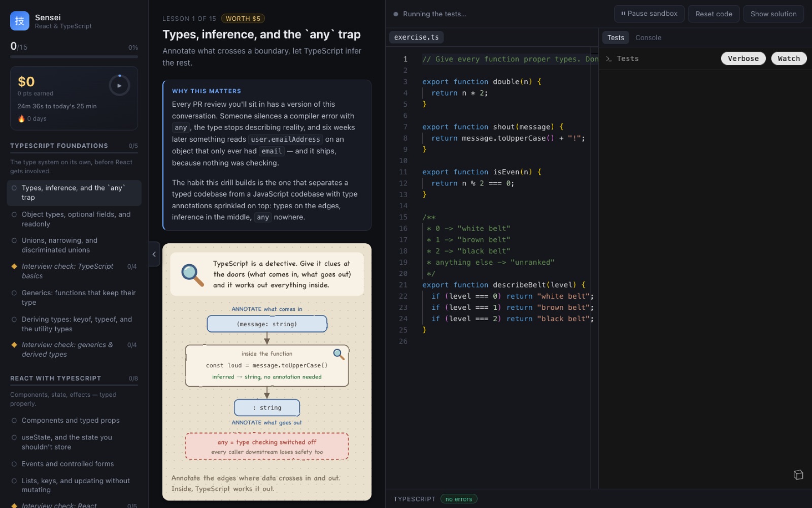
Task: Show the solution code
Action: [x=773, y=14]
